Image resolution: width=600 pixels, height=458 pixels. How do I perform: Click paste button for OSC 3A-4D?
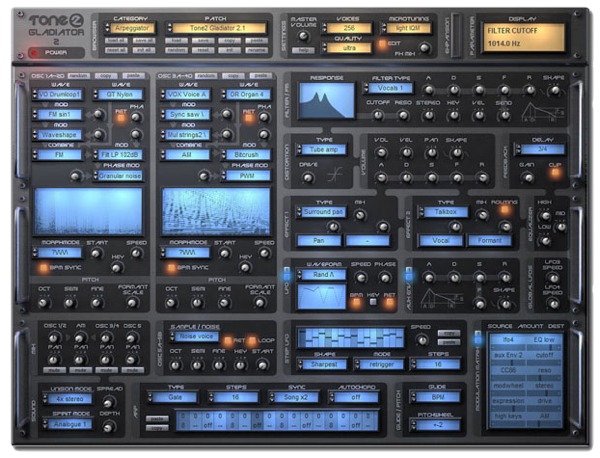tap(261, 76)
